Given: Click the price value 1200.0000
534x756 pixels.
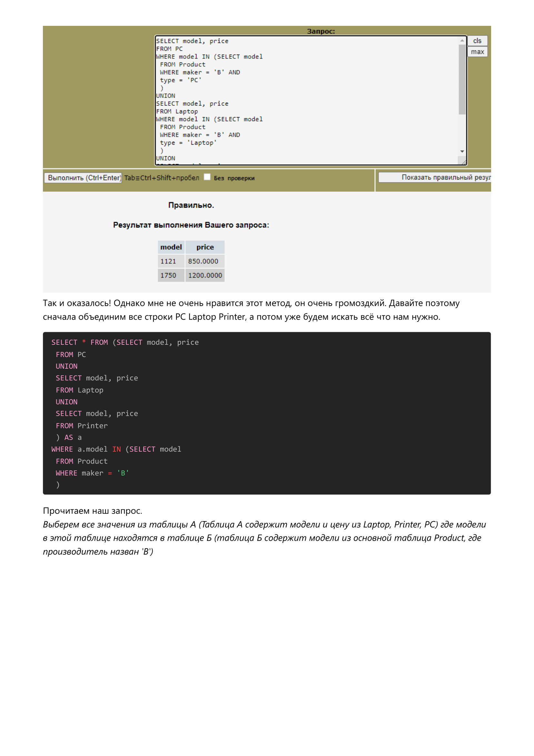Looking at the screenshot, I should click(x=205, y=275).
